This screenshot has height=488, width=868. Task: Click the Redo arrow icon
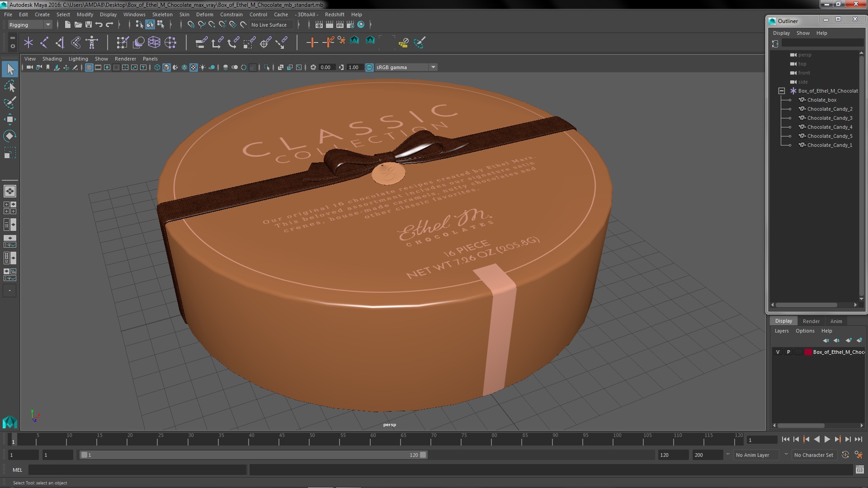point(109,25)
